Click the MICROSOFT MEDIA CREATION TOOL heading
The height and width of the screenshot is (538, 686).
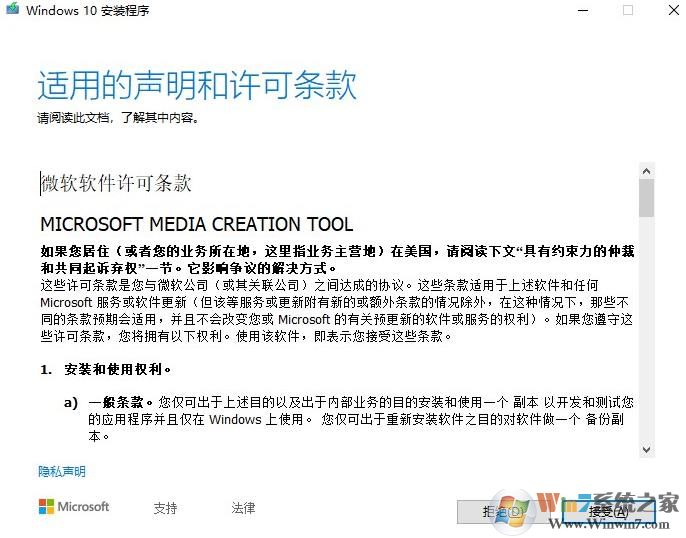(197, 224)
